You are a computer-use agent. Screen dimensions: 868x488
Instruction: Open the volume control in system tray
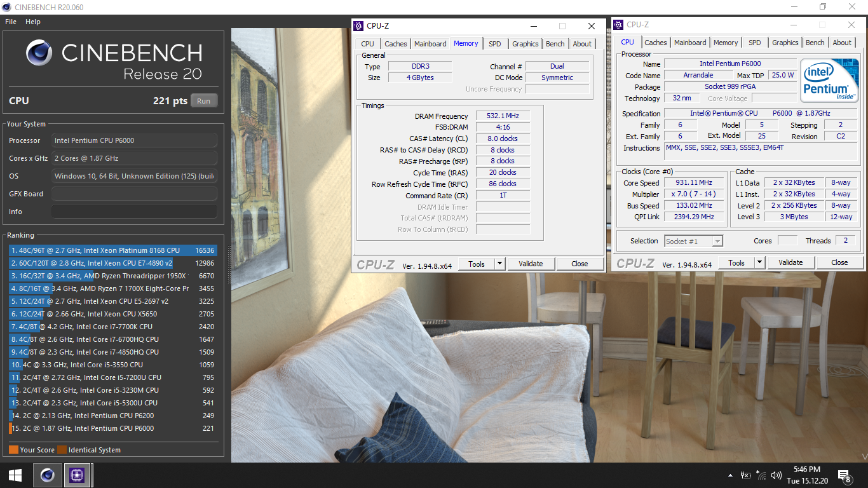(x=776, y=475)
